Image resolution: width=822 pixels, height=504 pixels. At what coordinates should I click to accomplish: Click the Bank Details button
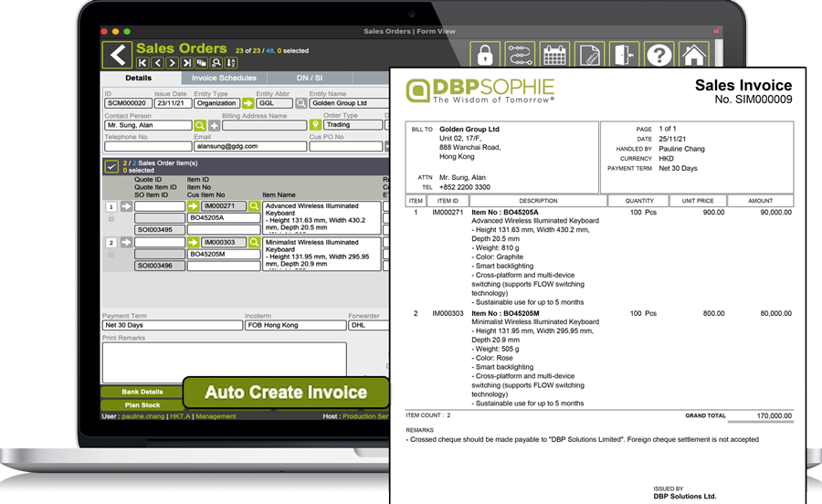(142, 392)
